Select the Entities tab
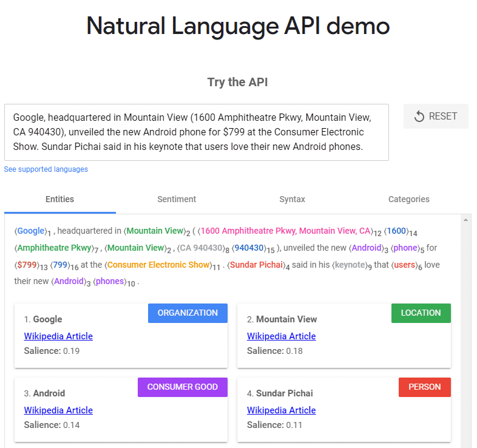 pos(60,199)
